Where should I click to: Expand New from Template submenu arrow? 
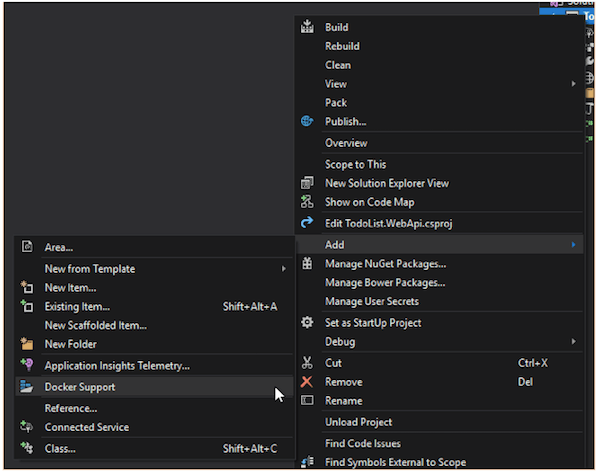pyautogui.click(x=283, y=269)
